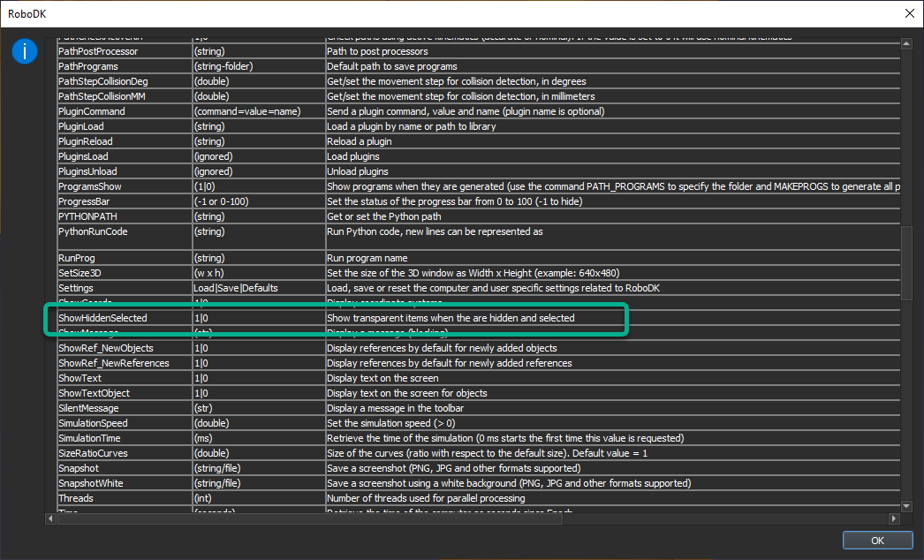Image resolution: width=924 pixels, height=560 pixels.
Task: Click the PythonRunCode command cell
Action: coord(93,231)
